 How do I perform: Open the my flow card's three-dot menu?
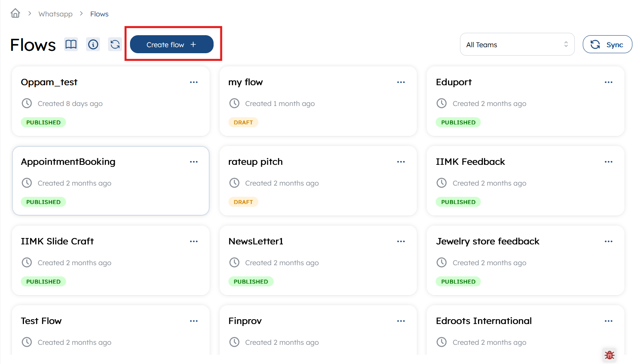click(401, 82)
